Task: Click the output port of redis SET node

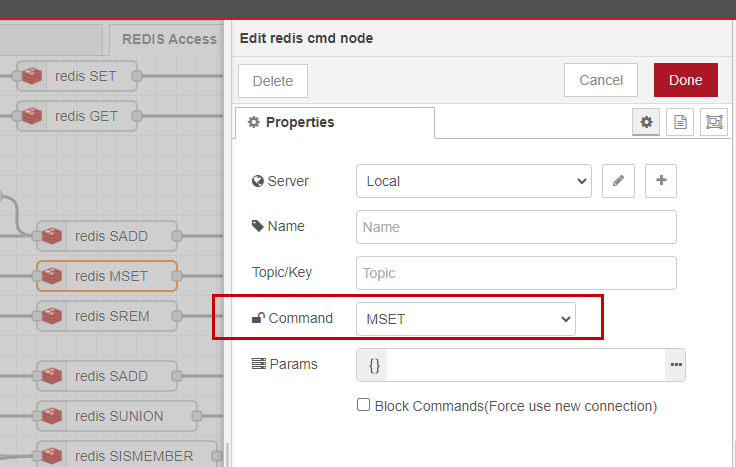Action: (x=137, y=76)
